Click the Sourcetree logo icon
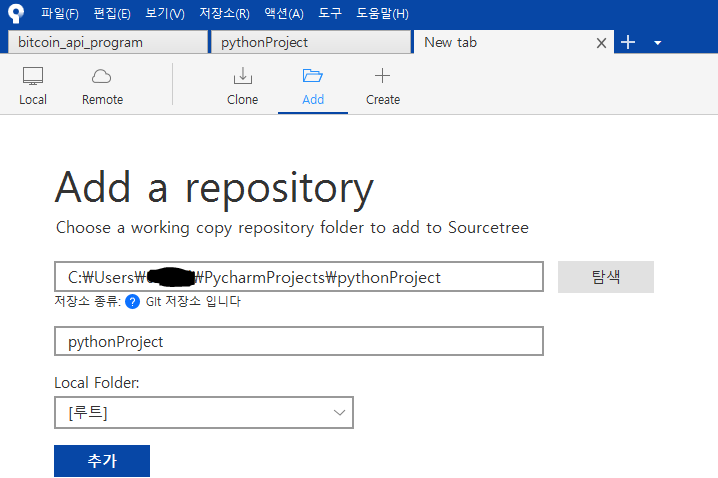 [16, 13]
